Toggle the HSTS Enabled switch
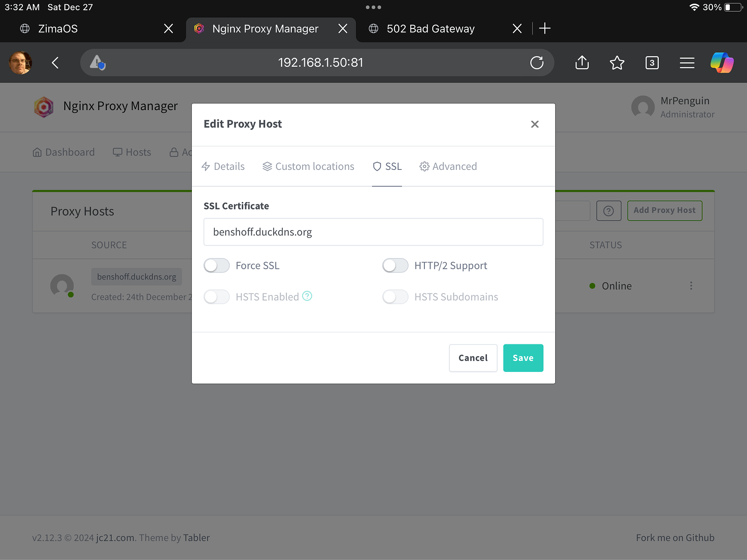Image resolution: width=747 pixels, height=560 pixels. point(217,297)
